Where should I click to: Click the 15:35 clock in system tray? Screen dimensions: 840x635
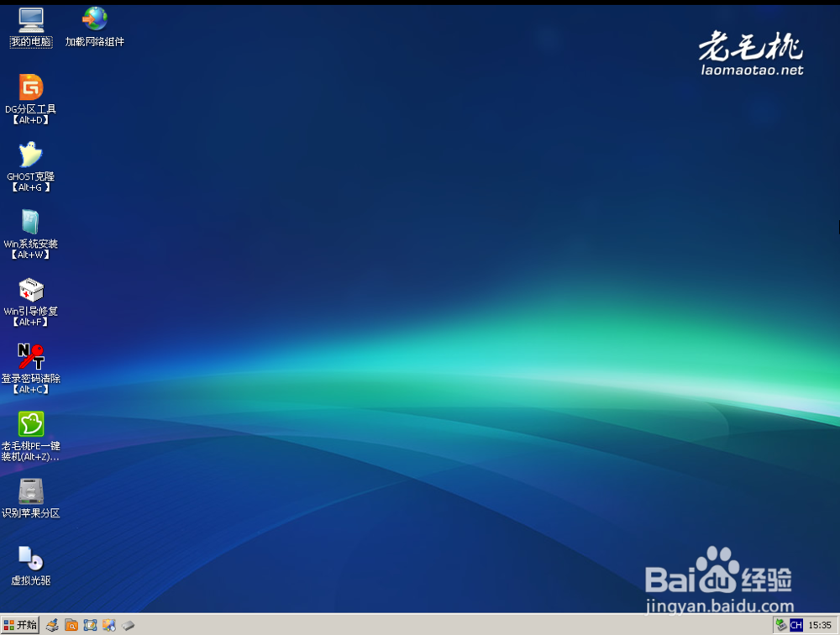[821, 625]
